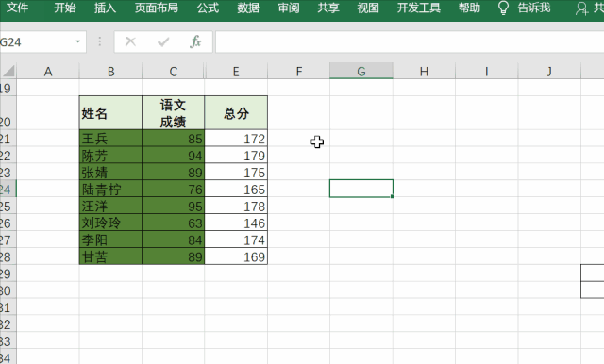The width and height of the screenshot is (604, 364).
Task: Click the total cell 179
Action: [x=236, y=155]
